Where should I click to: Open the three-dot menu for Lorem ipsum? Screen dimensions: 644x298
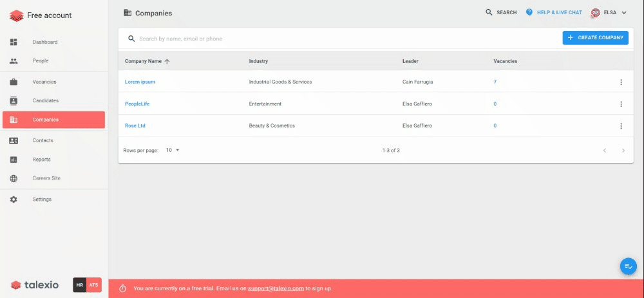(x=621, y=82)
